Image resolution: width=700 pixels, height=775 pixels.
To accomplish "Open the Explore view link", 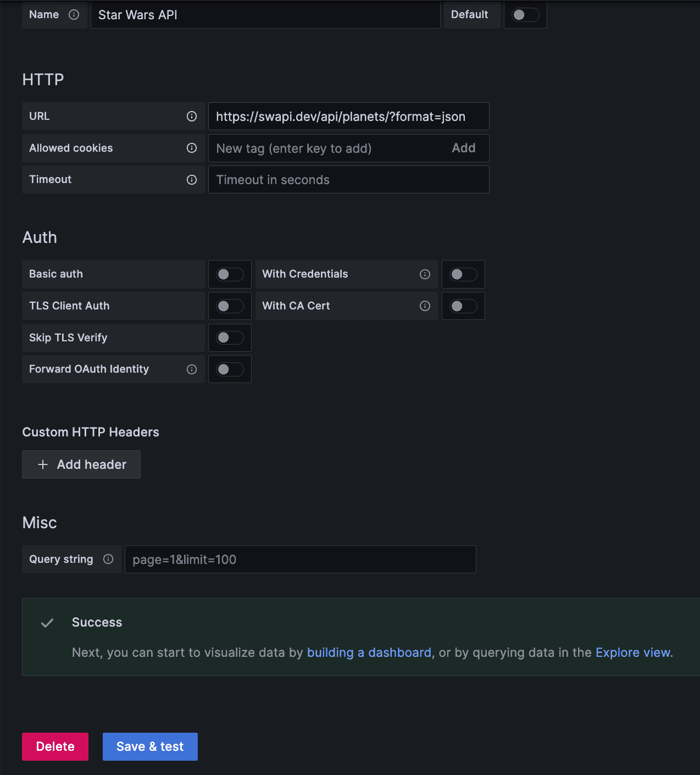I will coord(632,652).
